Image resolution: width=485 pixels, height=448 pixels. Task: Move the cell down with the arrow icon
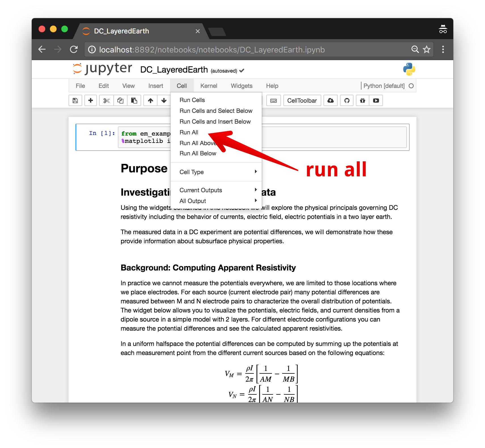click(x=164, y=101)
